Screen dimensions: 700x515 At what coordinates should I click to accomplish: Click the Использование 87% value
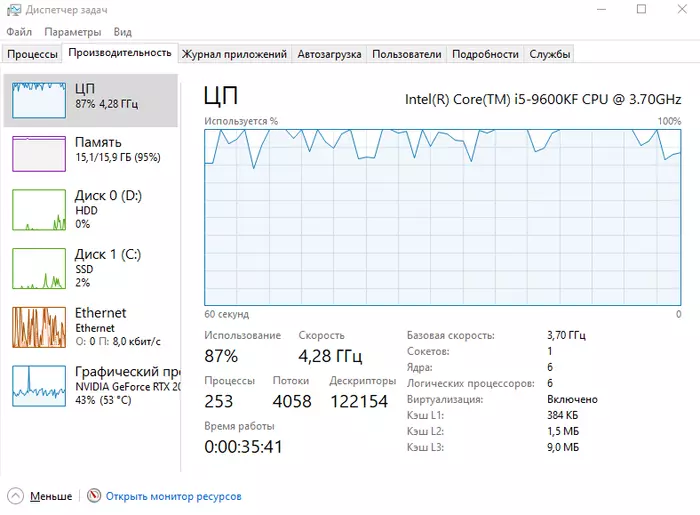[221, 356]
